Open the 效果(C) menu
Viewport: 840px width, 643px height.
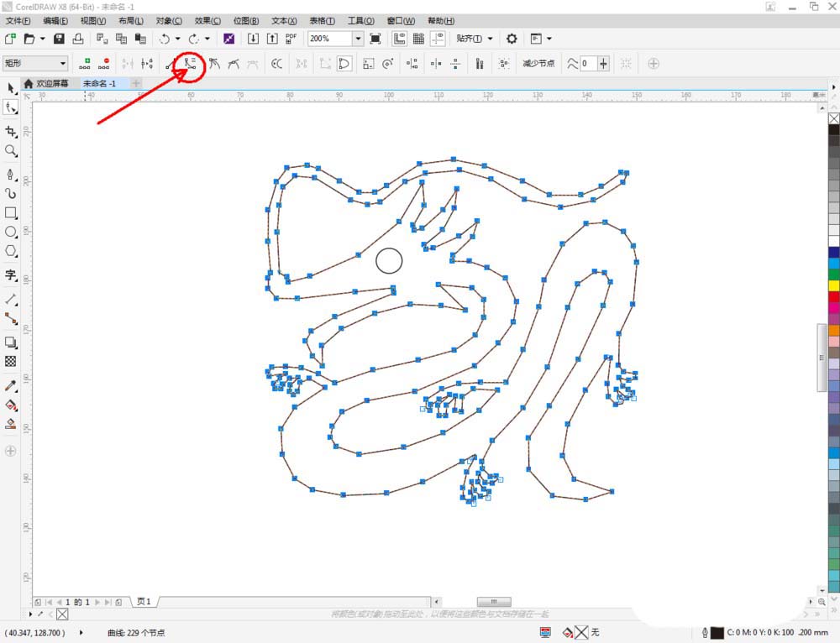[x=207, y=21]
